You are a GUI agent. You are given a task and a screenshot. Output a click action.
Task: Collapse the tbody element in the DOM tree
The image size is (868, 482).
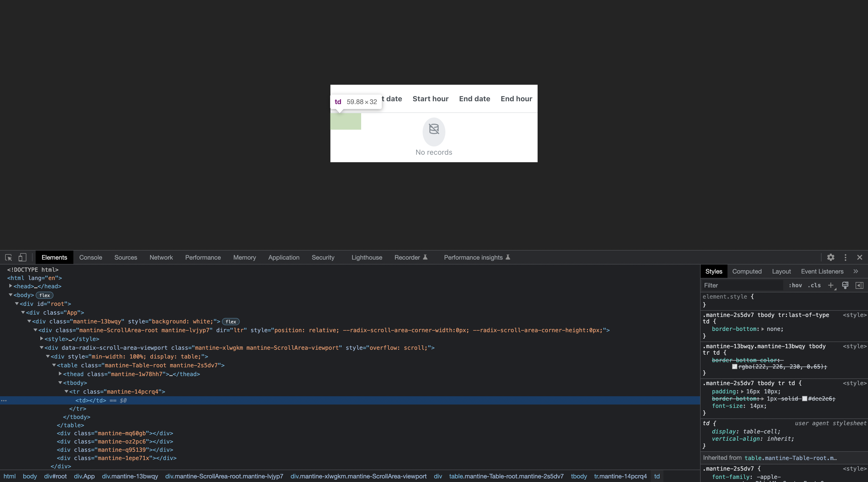pos(60,383)
